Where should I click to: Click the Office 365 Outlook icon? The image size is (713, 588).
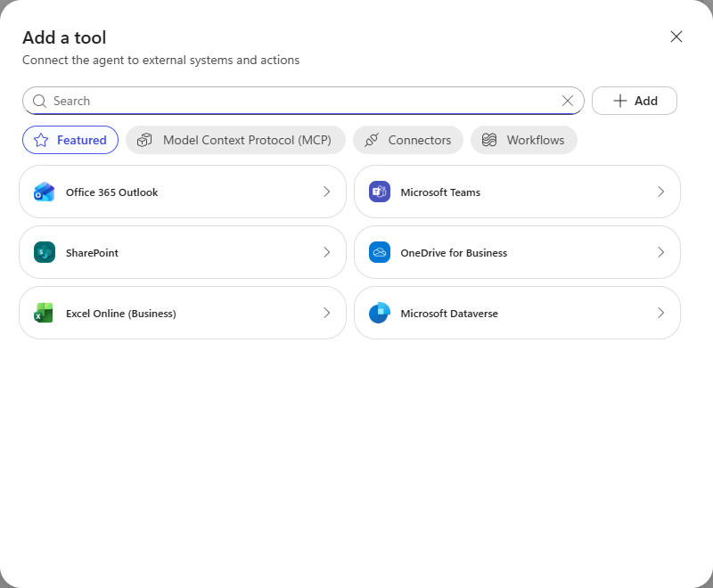44,192
